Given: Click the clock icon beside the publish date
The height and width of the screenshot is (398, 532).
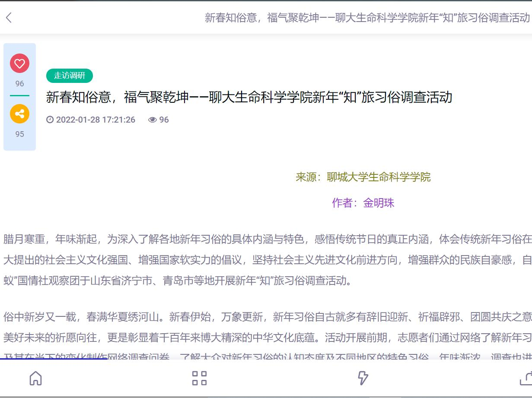Looking at the screenshot, I should coord(51,120).
